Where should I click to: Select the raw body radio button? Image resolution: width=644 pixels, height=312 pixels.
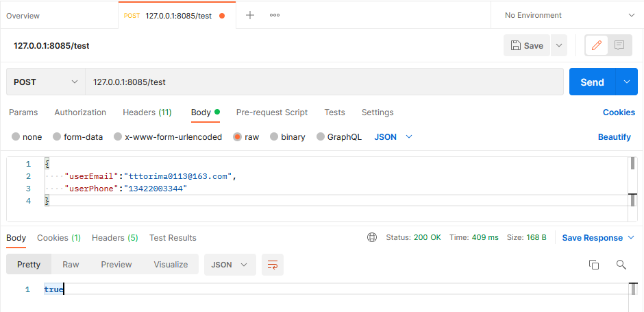click(x=237, y=137)
